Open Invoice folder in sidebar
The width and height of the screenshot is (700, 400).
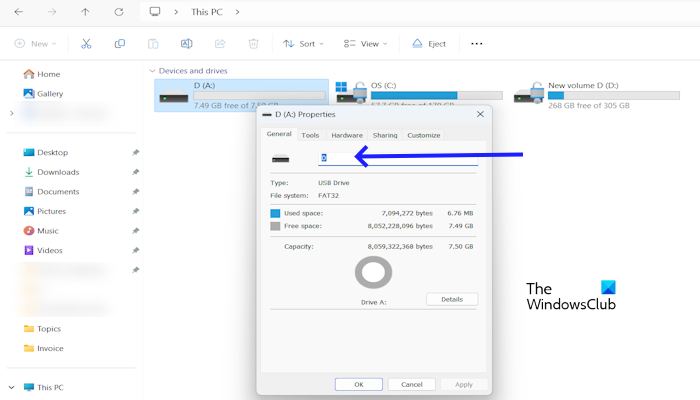point(43,349)
